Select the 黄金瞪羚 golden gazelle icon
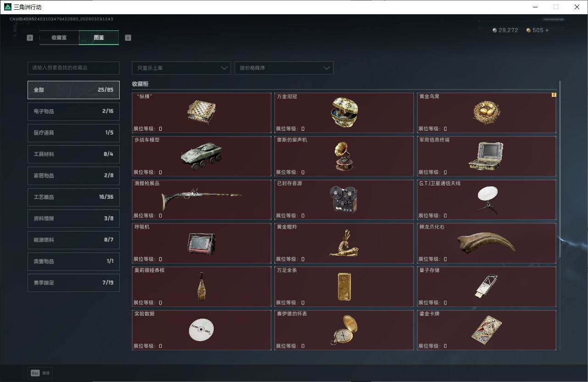588x382 pixels. click(344, 243)
